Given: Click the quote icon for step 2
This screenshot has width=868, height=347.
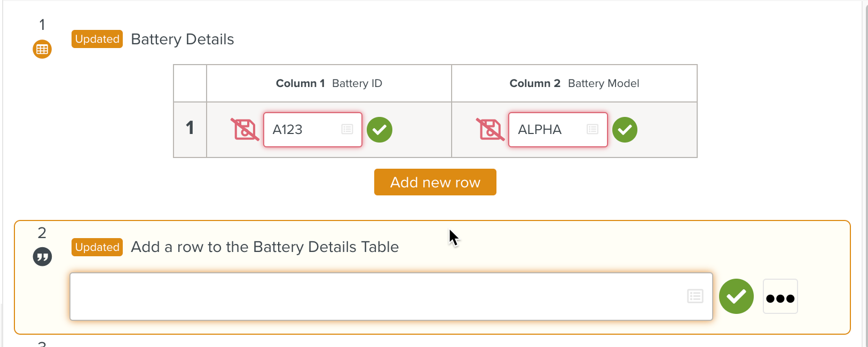Looking at the screenshot, I should [x=42, y=257].
